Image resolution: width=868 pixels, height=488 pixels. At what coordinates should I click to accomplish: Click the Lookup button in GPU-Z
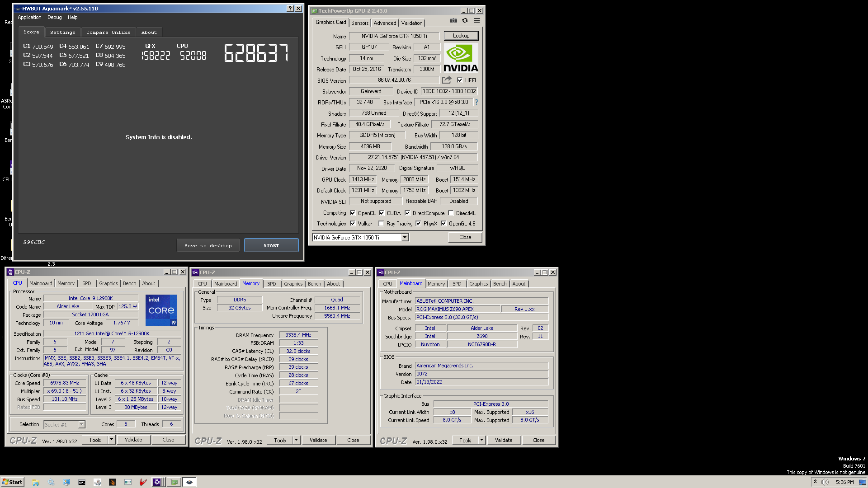461,36
